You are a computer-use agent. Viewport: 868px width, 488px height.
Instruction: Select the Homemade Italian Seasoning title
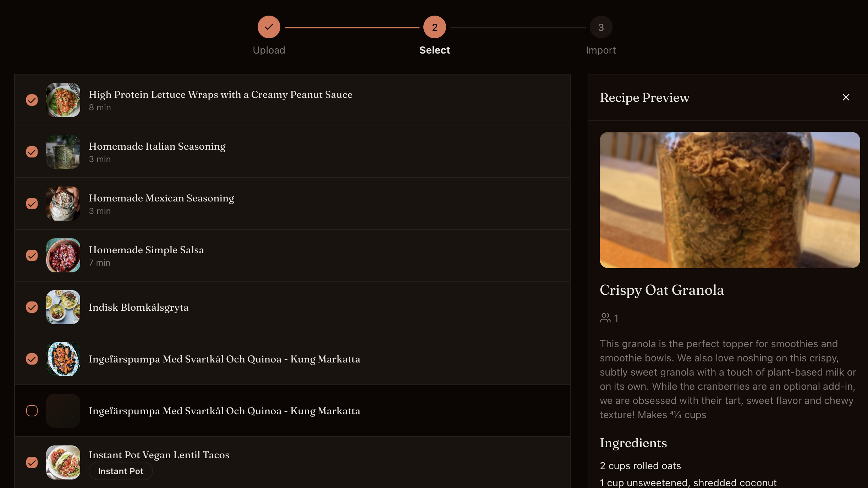click(157, 146)
